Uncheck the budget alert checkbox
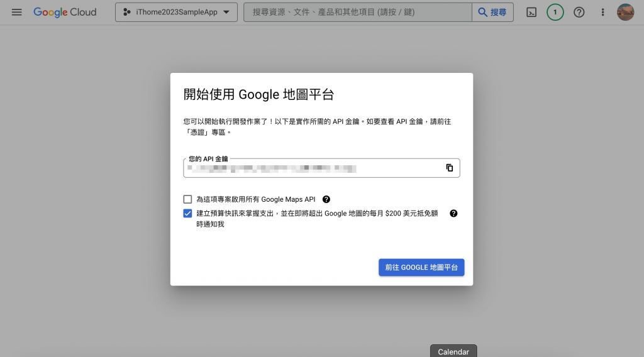 [x=187, y=213]
